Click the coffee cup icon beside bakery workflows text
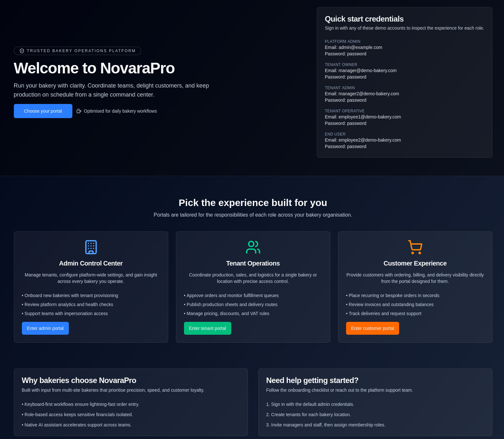Image resolution: width=504 pixels, height=439 pixels. [x=79, y=111]
